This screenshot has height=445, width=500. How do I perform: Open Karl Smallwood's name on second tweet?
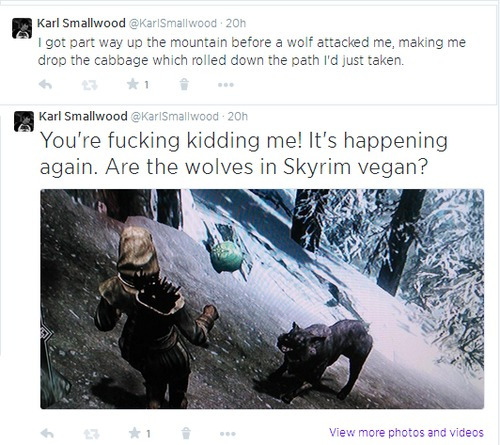[83, 116]
